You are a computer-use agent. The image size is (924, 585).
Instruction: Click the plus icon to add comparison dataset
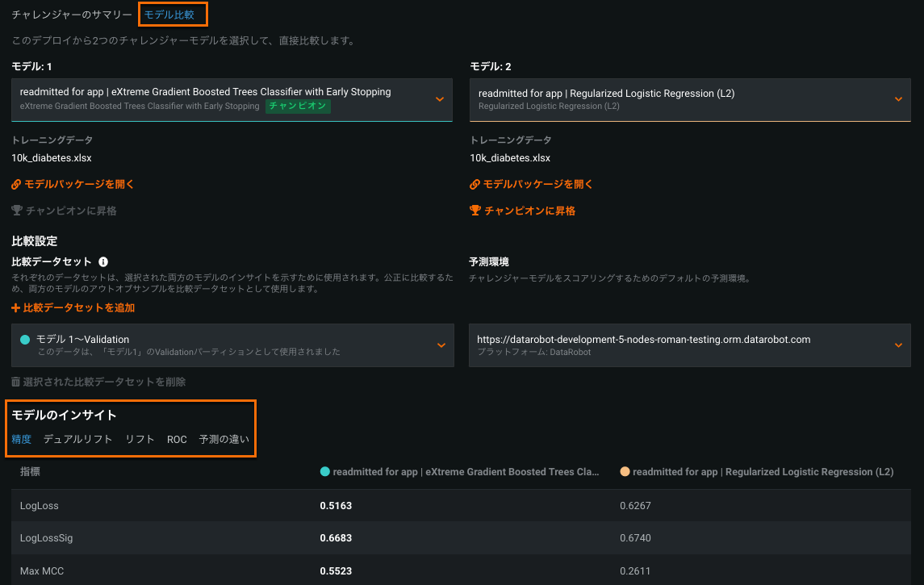click(15, 308)
